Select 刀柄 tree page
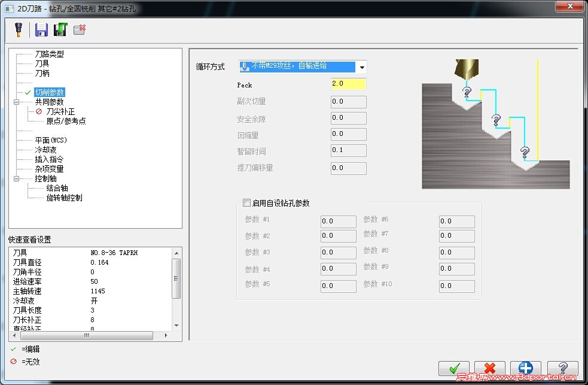588x385 pixels. (42, 73)
